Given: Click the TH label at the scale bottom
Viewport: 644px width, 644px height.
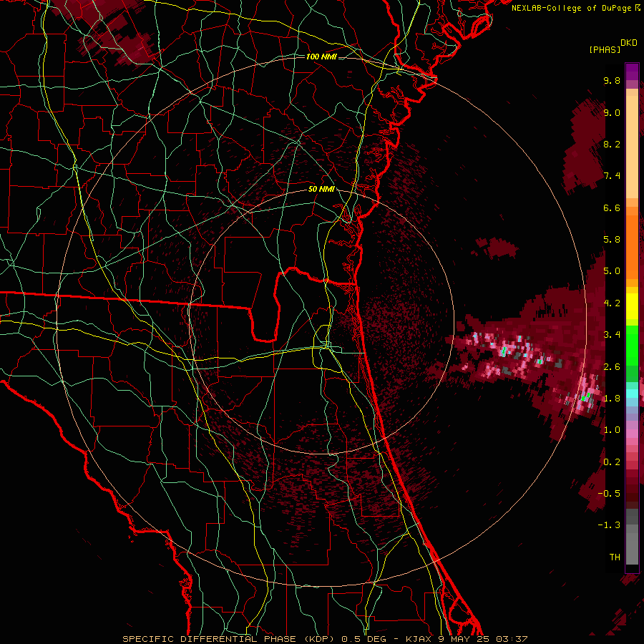Looking at the screenshot, I should point(615,557).
